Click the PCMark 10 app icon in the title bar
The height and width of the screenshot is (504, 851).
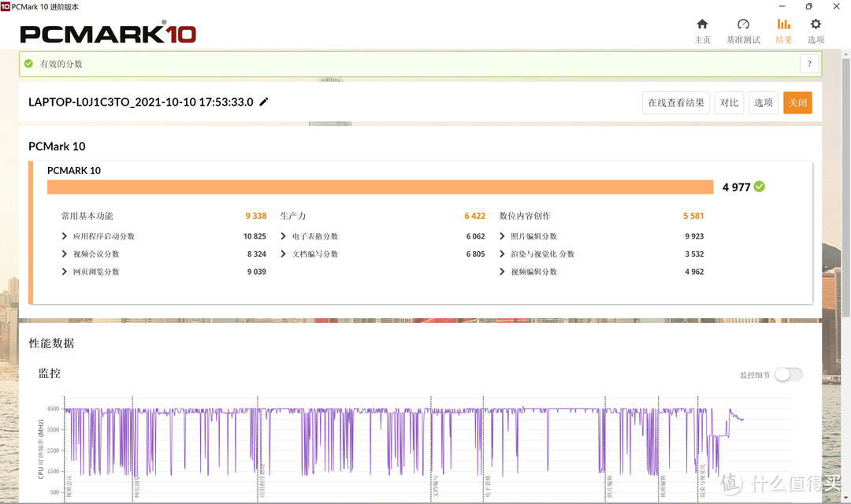coord(5,6)
